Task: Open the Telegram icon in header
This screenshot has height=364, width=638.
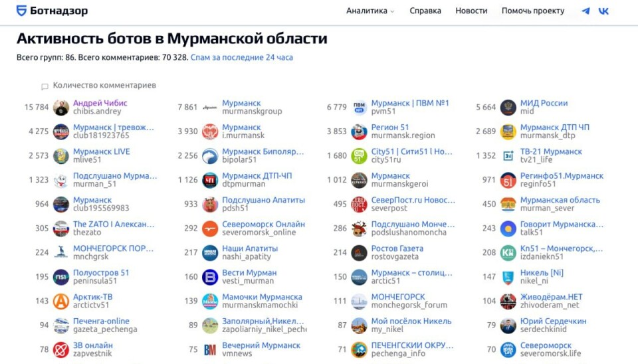Action: pos(585,11)
